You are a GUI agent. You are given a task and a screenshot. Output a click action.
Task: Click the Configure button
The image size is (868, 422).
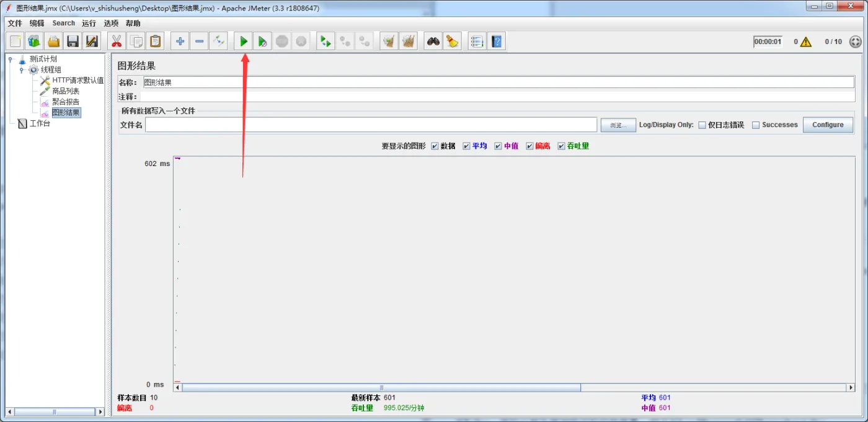(x=828, y=125)
